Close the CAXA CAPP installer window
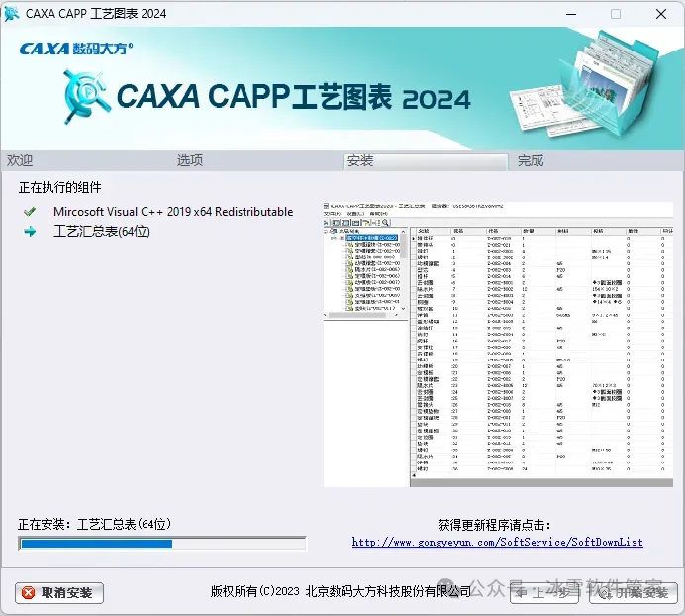The width and height of the screenshot is (685, 616). [661, 14]
